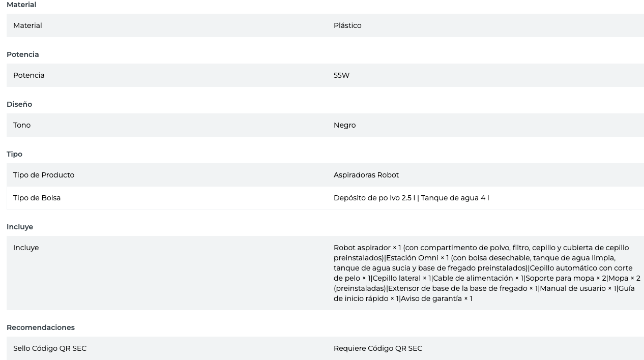The image size is (644, 360).
Task: Click the Tipo section heading
Action: tap(14, 154)
